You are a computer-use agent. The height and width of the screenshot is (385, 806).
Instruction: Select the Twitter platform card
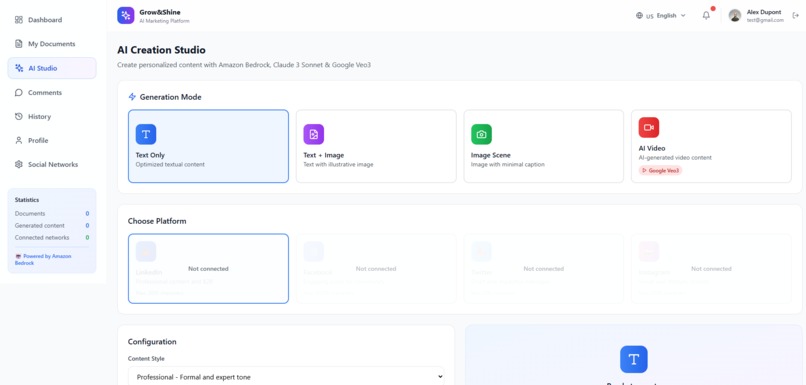[544, 269]
